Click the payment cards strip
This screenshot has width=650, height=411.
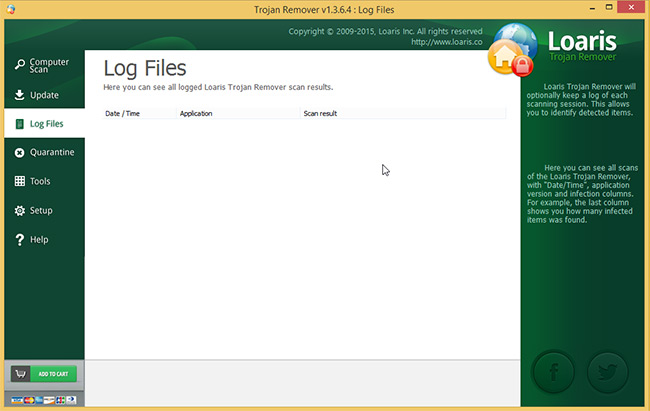[x=43, y=400]
